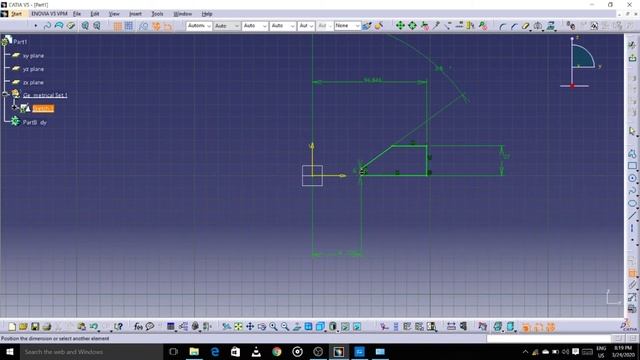Open the Edit menu
The image size is (640, 360).
pyautogui.click(x=95, y=14)
